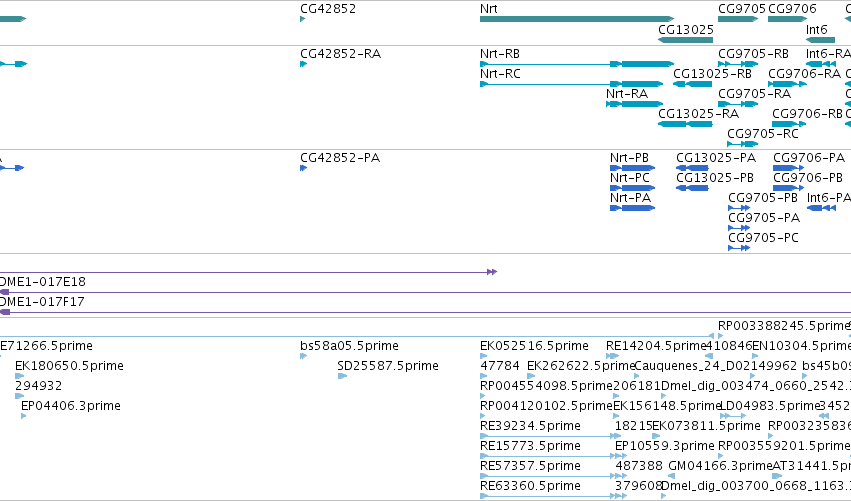851x501 pixels.
Task: Select the 18215 feature label
Action: click(x=633, y=427)
